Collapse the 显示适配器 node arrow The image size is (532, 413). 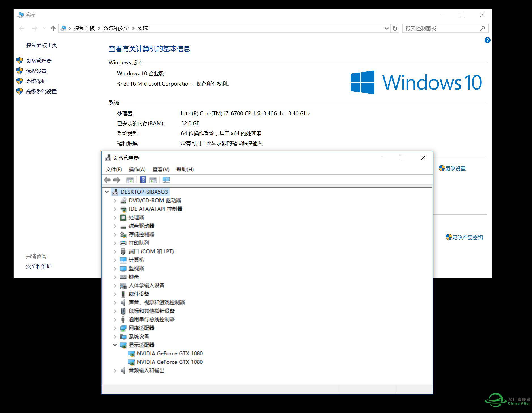click(x=115, y=345)
